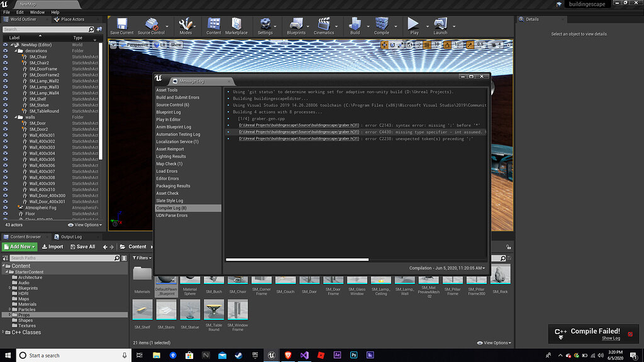The image size is (644, 362).
Task: Open the Settings toolbar icon
Action: pos(265,26)
